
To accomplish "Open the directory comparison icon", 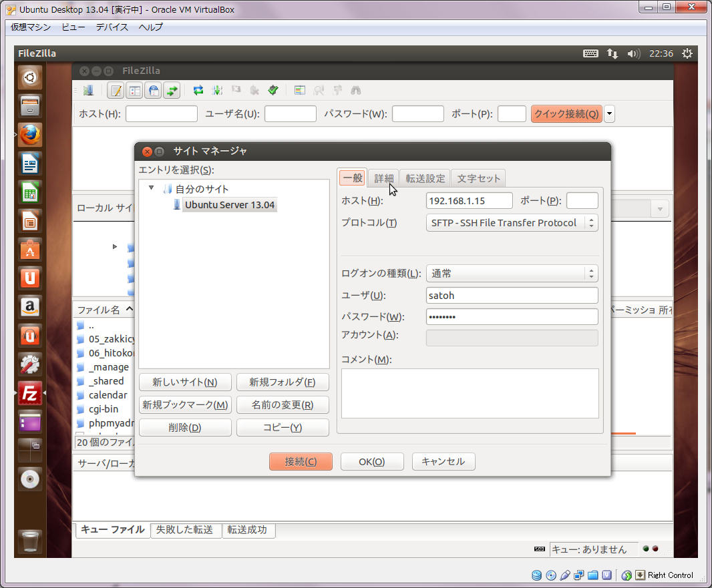I will tap(300, 90).
